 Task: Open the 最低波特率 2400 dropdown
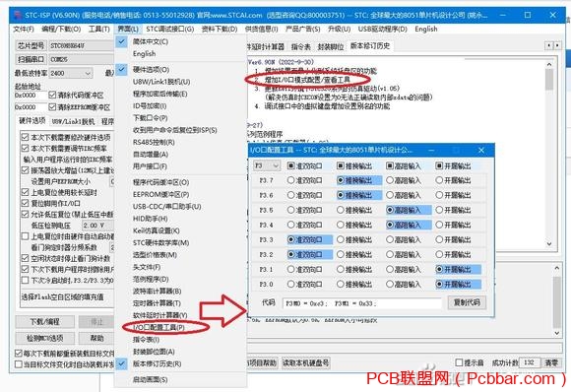(x=71, y=73)
